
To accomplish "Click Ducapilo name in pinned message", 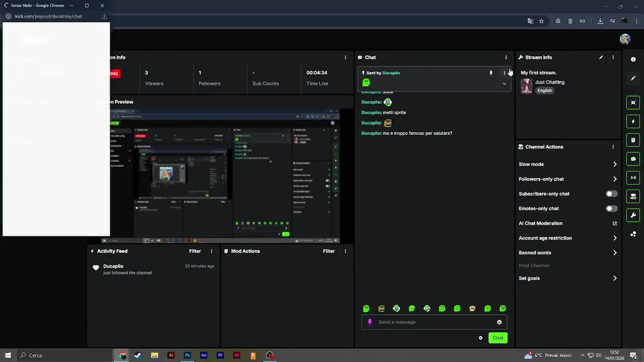I will [391, 73].
